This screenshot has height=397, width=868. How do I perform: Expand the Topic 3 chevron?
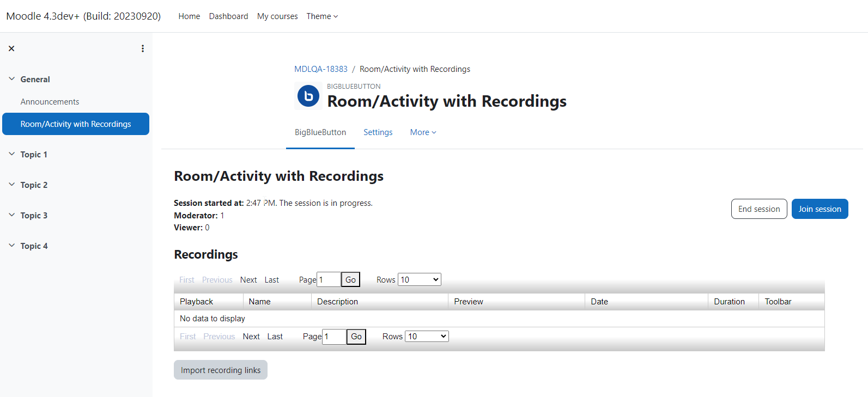tap(11, 215)
